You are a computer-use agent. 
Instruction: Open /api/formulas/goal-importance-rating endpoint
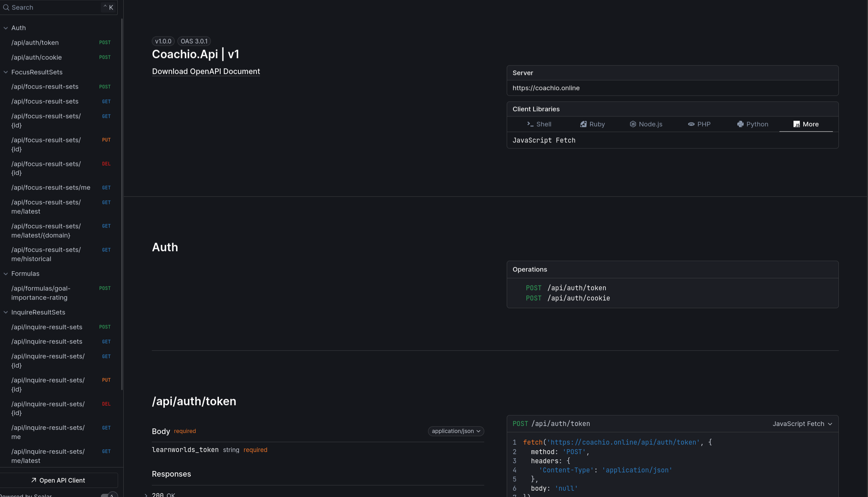60,293
